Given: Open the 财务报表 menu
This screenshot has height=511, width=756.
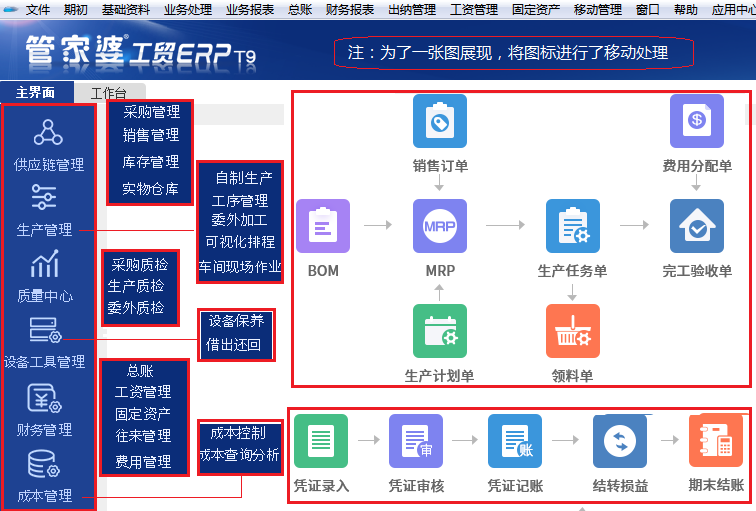Looking at the screenshot, I should click(x=350, y=10).
